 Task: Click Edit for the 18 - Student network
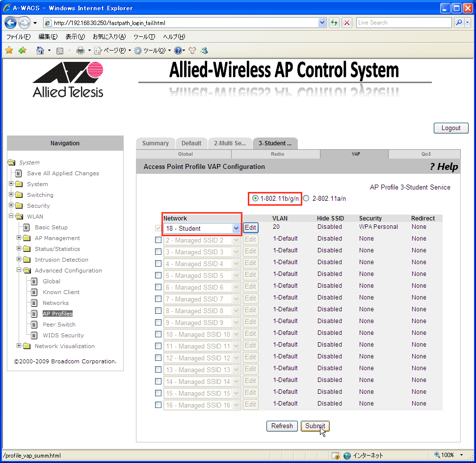[250, 228]
